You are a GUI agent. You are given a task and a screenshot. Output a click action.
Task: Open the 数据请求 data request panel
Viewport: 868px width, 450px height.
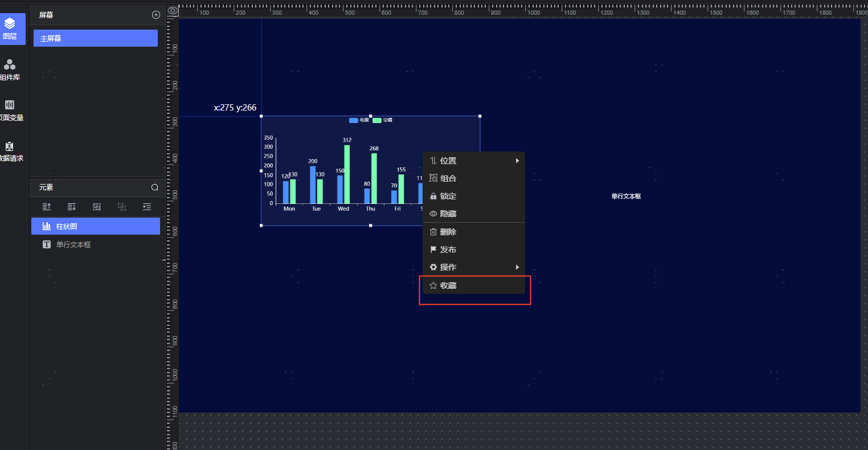click(10, 151)
